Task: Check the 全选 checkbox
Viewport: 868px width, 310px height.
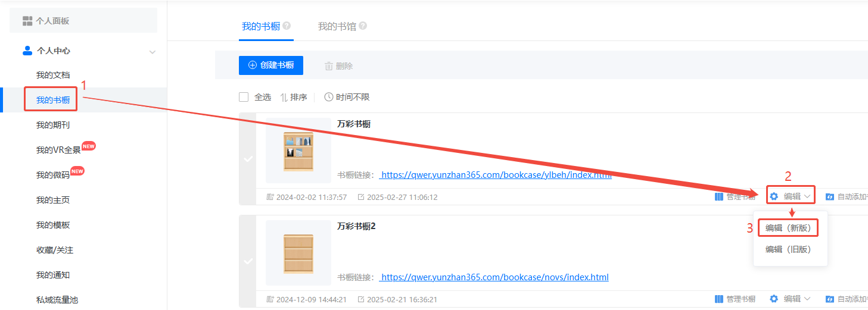Action: pyautogui.click(x=244, y=97)
